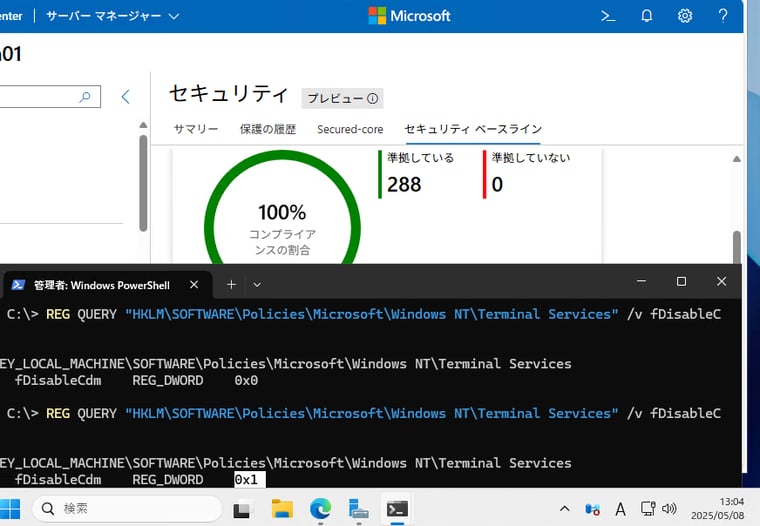Maximize the terminal window

click(681, 281)
